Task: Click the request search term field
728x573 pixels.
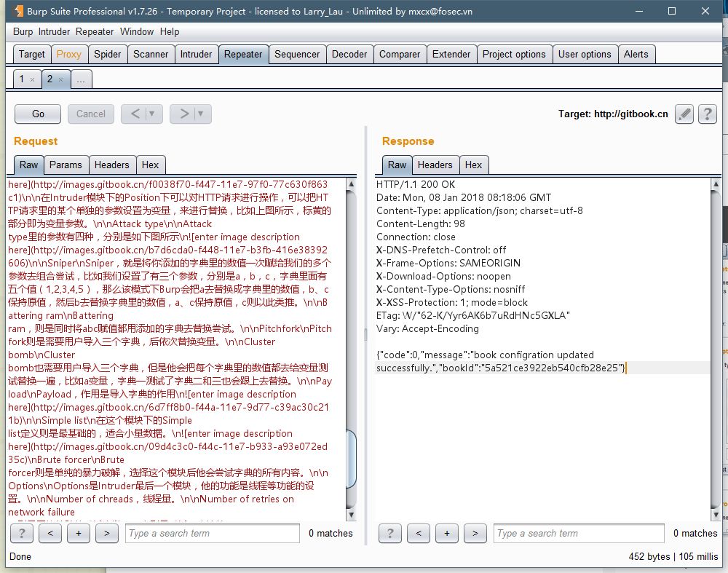Action: point(212,533)
